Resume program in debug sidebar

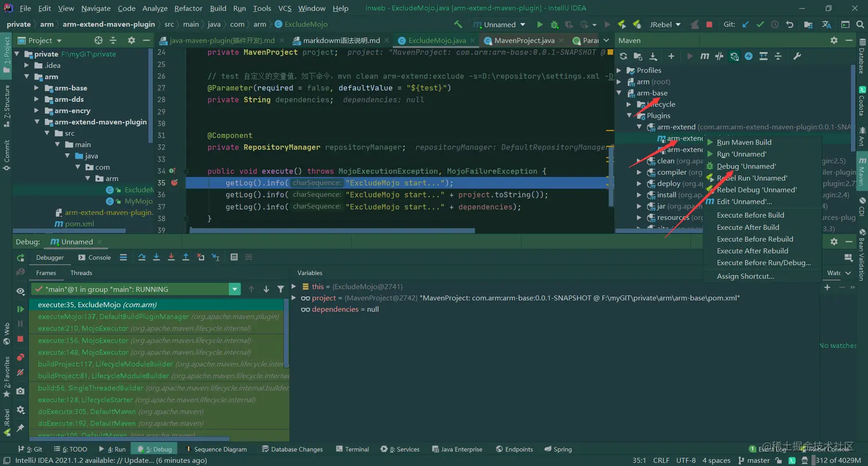tap(21, 309)
